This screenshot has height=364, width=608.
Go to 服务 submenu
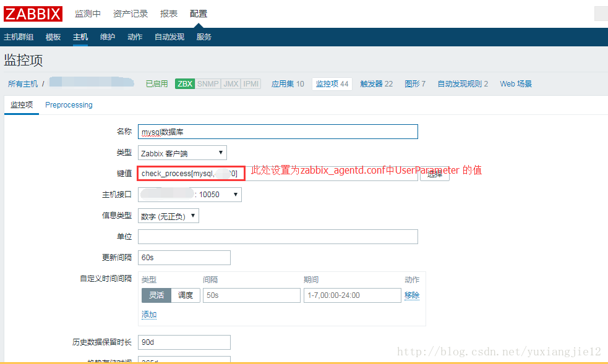[203, 37]
